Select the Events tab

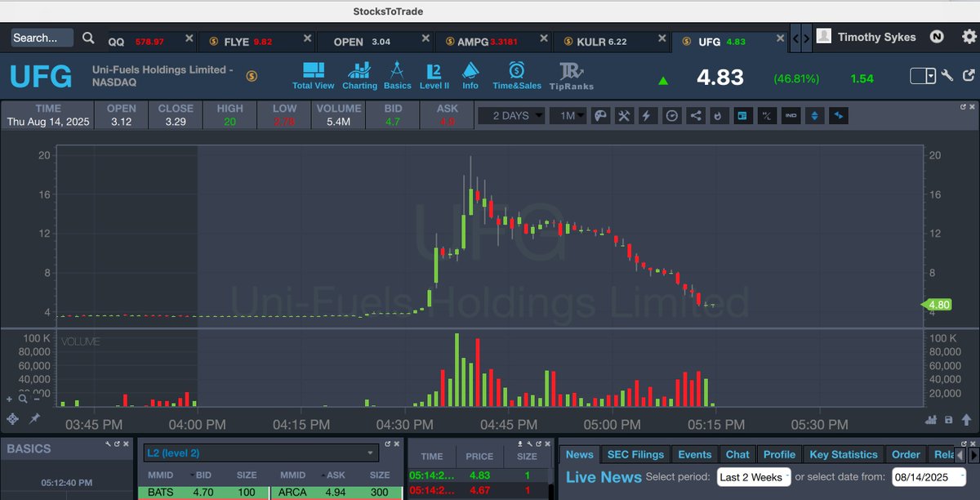695,454
